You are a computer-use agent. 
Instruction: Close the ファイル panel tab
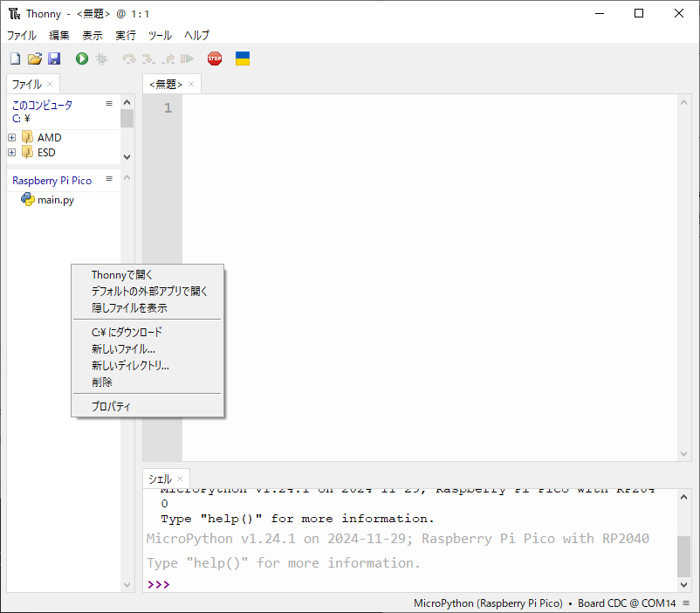point(50,84)
